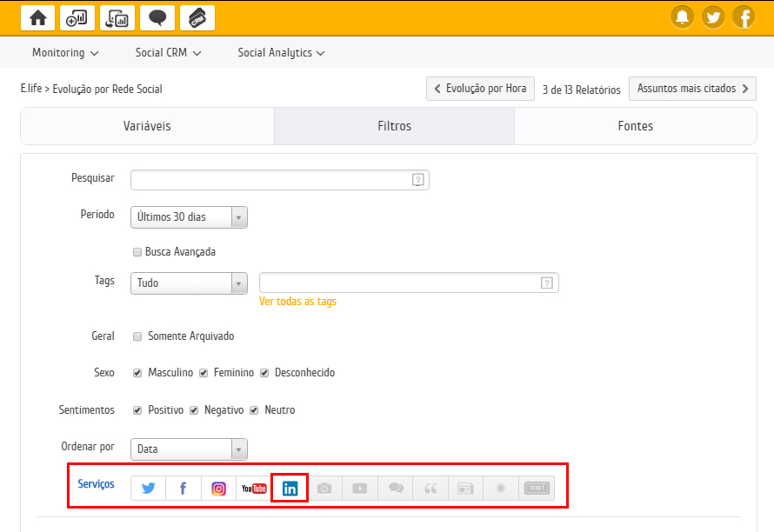774x532 pixels.
Task: Uncheck the Negativo sentiment checkbox
Action: point(194,410)
